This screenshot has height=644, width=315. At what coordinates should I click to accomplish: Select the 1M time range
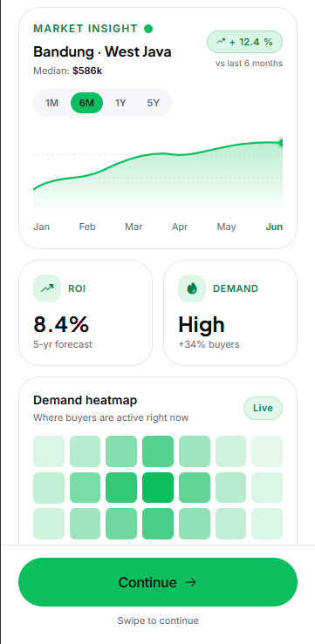click(x=51, y=103)
